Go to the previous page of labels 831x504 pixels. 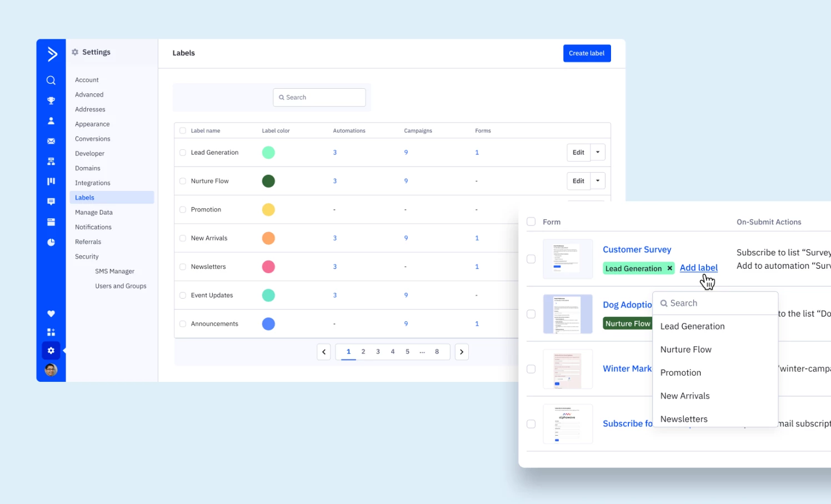324,352
